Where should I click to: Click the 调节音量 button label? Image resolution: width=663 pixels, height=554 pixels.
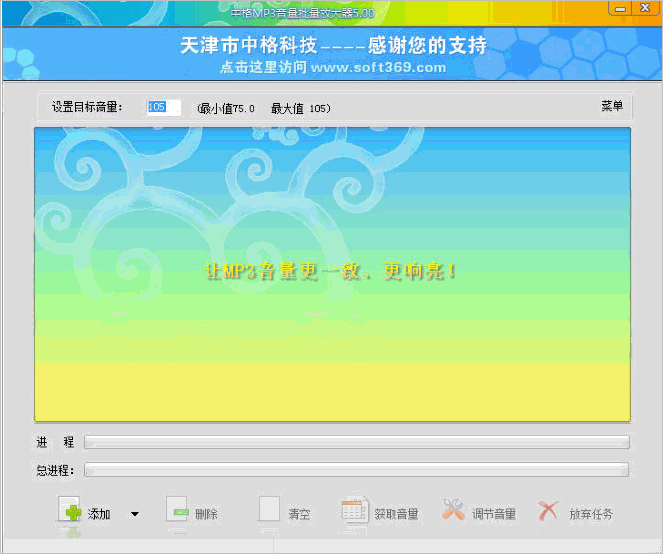(494, 514)
